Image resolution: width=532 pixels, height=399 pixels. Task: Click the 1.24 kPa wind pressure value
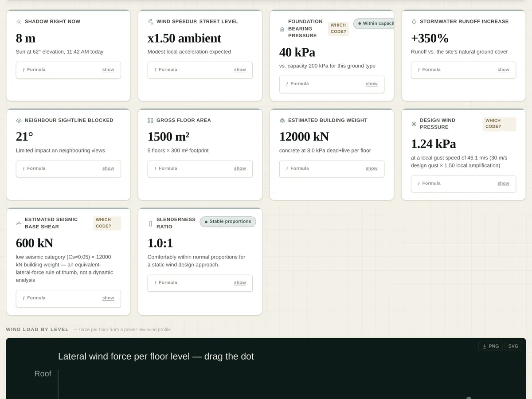pyautogui.click(x=434, y=144)
